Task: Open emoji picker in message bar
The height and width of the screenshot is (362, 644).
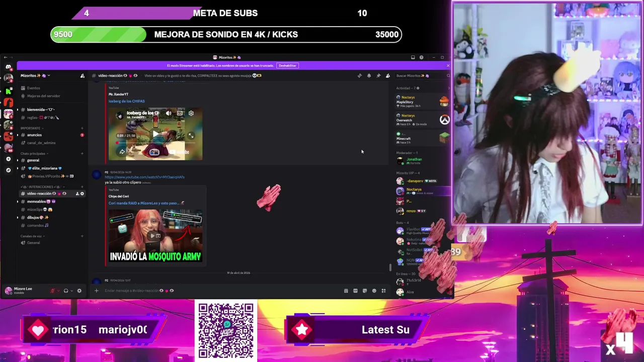Action: (x=374, y=291)
